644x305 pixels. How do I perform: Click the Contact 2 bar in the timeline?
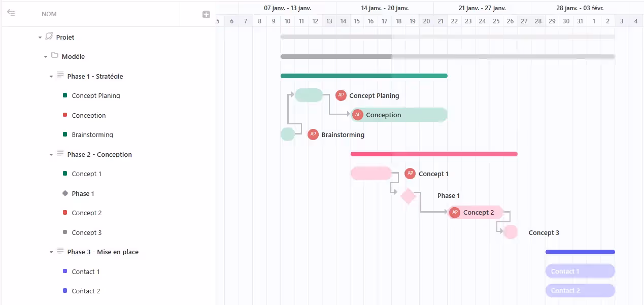(580, 291)
